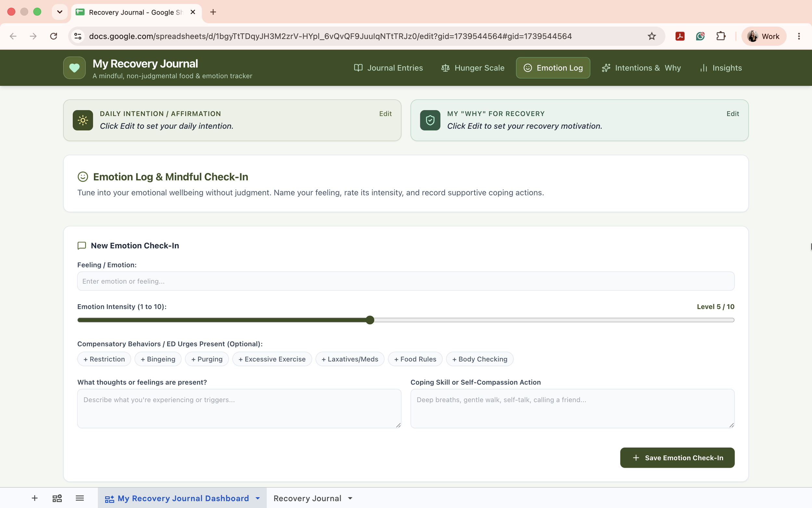Click the Add Sheet plus icon
This screenshot has height=508, width=812.
[x=34, y=498]
